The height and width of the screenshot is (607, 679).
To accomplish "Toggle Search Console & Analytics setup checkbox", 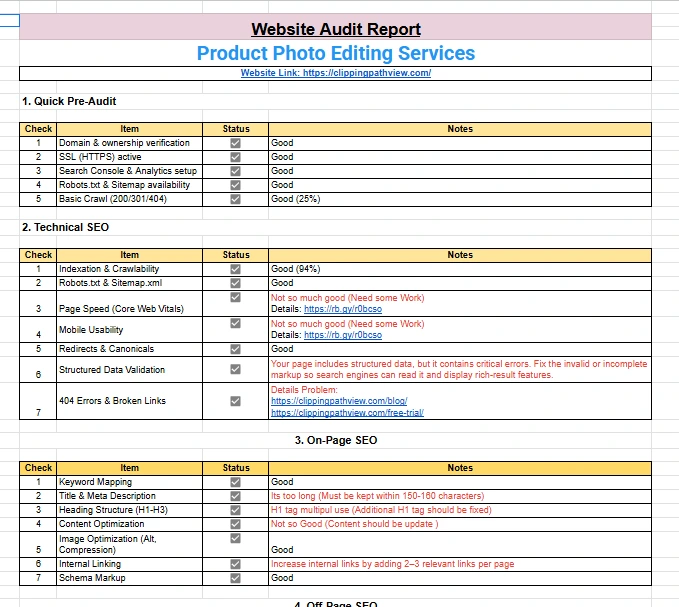I will (x=236, y=171).
